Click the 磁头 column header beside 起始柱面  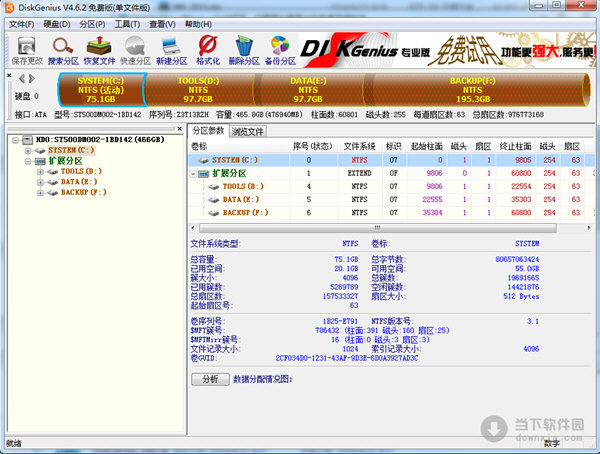click(459, 146)
